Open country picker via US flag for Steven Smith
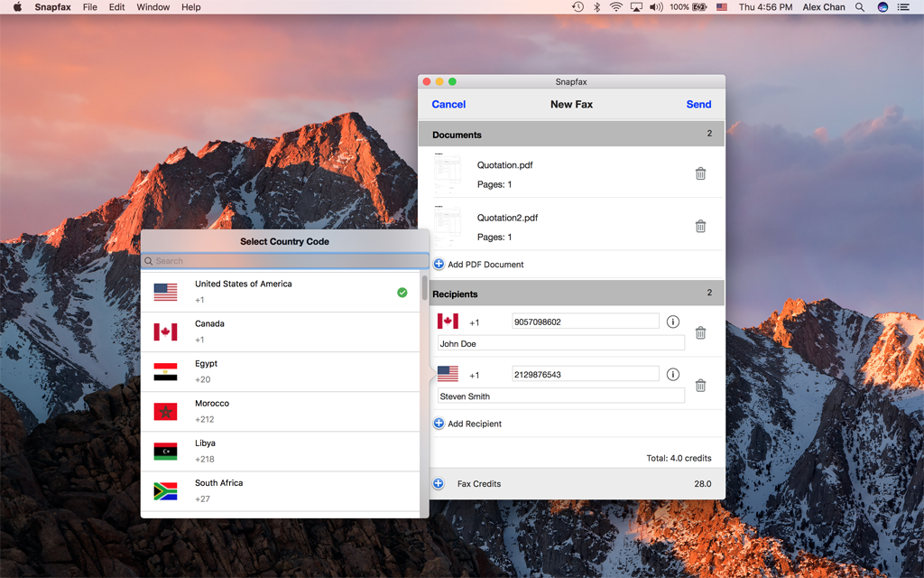924x578 pixels. [x=448, y=373]
